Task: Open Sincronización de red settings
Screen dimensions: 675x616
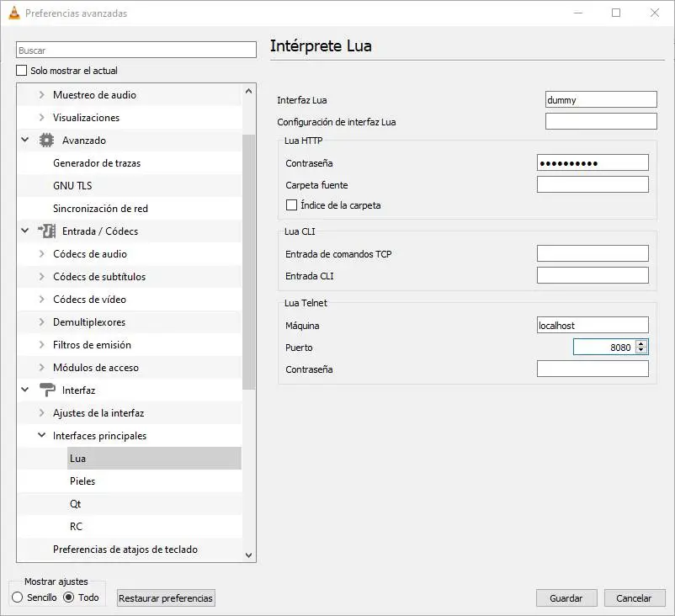Action: tap(100, 209)
